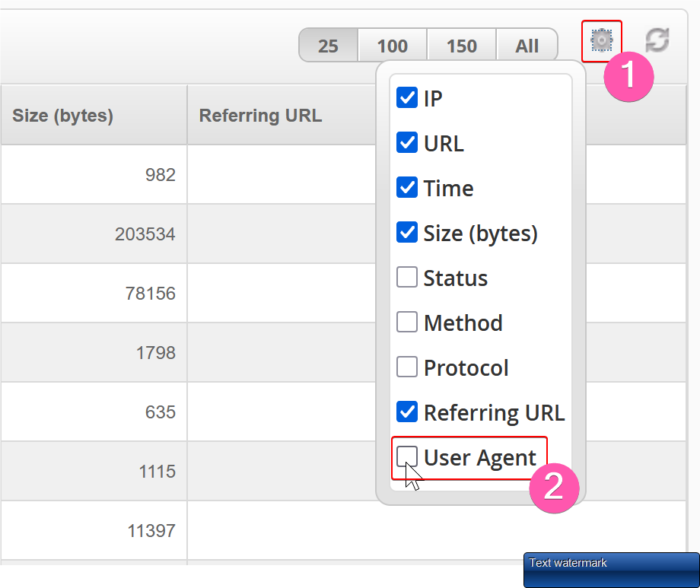Click the gear settings icon
The height and width of the screenshot is (588, 700).
point(601,40)
